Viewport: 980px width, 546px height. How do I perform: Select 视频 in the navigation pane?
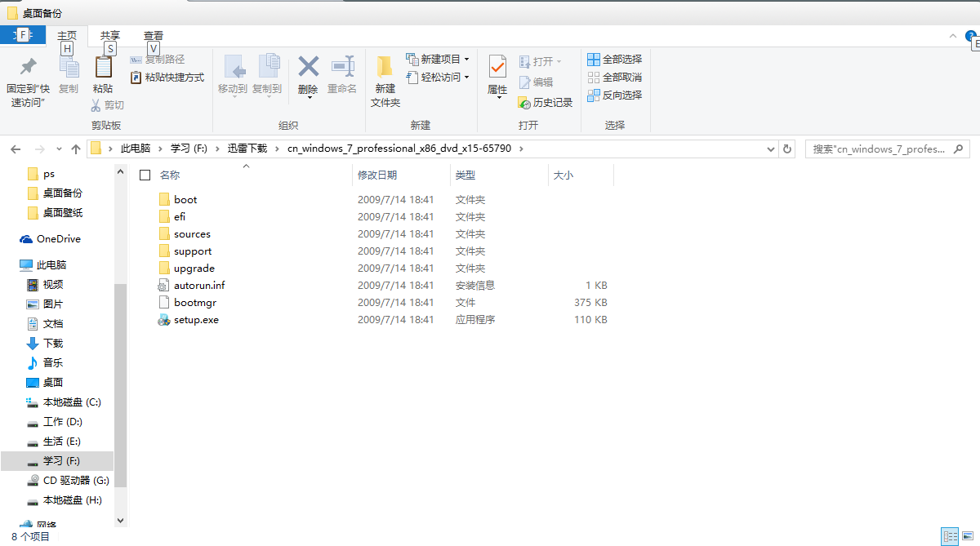(x=52, y=285)
